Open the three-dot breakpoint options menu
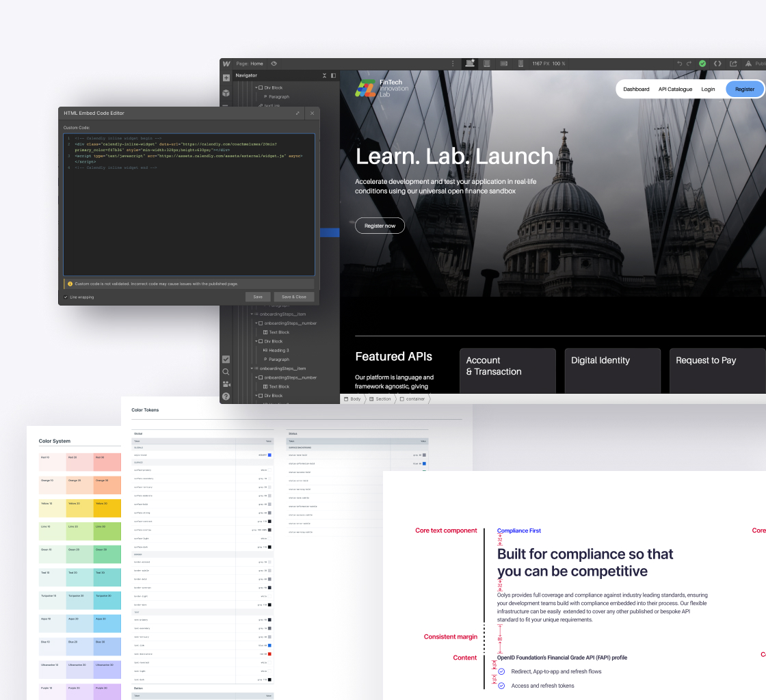 click(453, 64)
